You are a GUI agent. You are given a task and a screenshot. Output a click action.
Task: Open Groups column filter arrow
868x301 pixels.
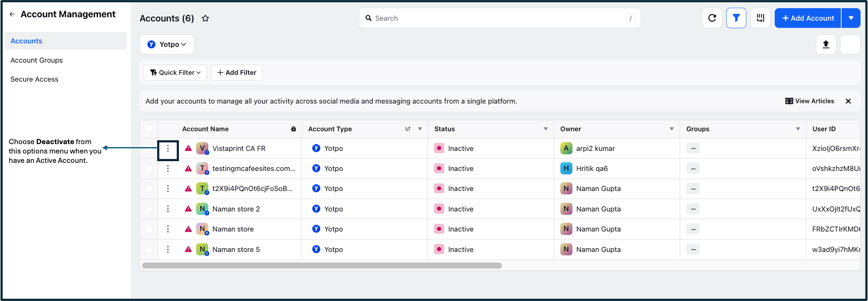point(798,129)
